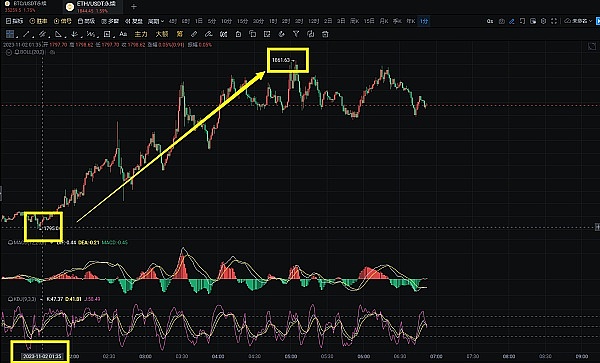
Task: Toggle the MACD indicator panel collapse circle
Action: click(x=11, y=243)
